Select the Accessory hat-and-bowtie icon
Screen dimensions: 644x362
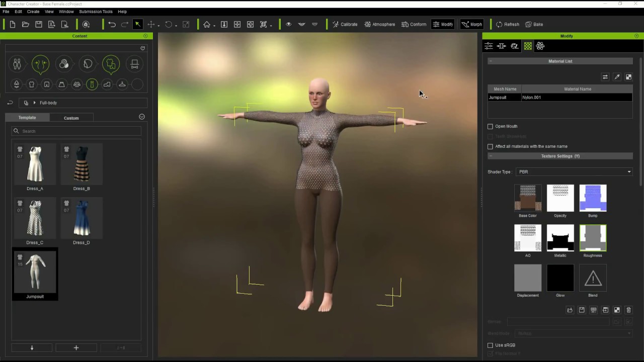135,64
